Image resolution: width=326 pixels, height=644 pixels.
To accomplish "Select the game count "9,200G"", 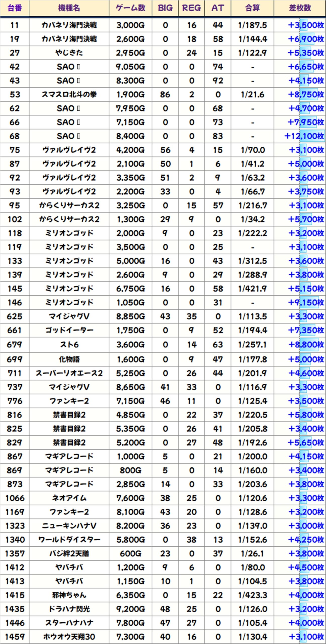I will pyautogui.click(x=130, y=609).
